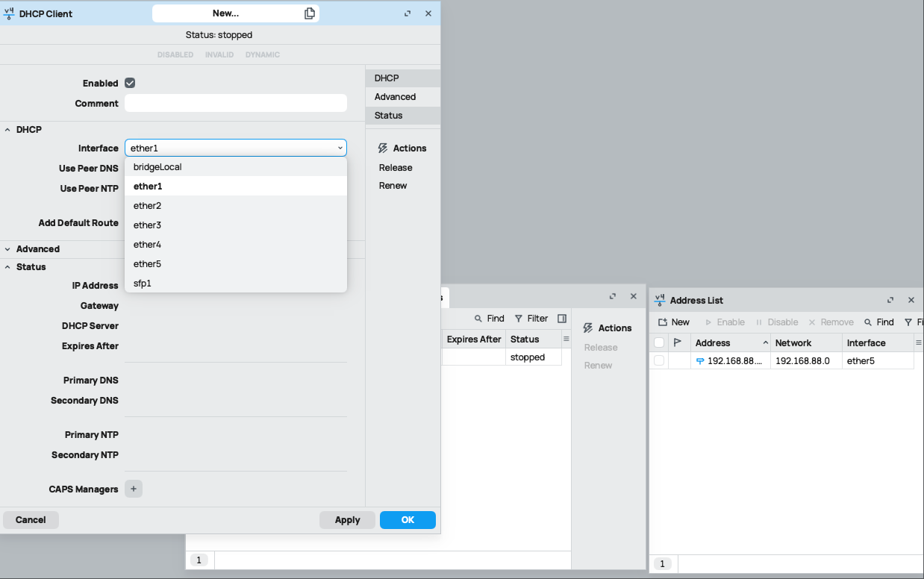924x579 pixels.
Task: Select ether1 in the interface list
Action: click(x=236, y=187)
